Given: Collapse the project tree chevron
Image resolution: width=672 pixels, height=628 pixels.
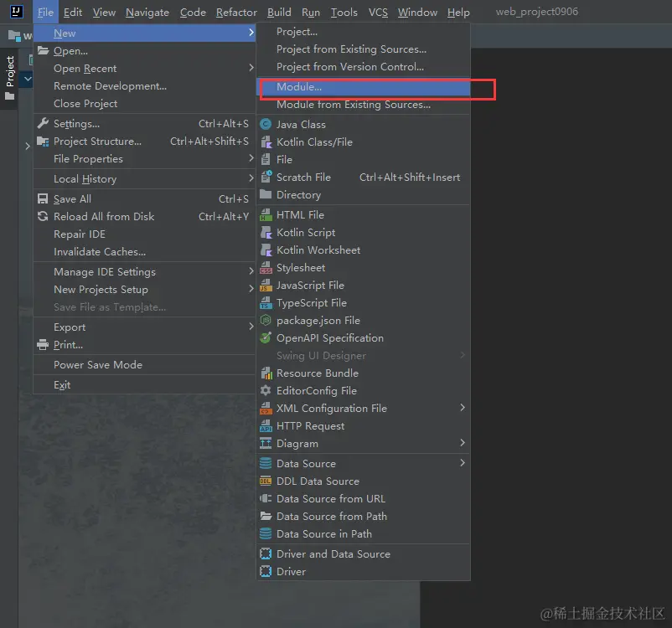Looking at the screenshot, I should pos(28,79).
